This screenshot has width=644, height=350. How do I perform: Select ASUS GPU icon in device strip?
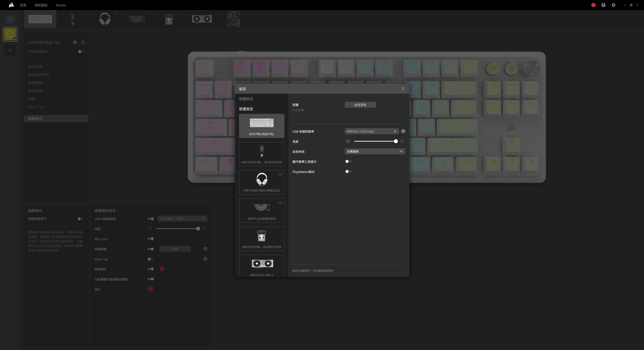pyautogui.click(x=202, y=19)
